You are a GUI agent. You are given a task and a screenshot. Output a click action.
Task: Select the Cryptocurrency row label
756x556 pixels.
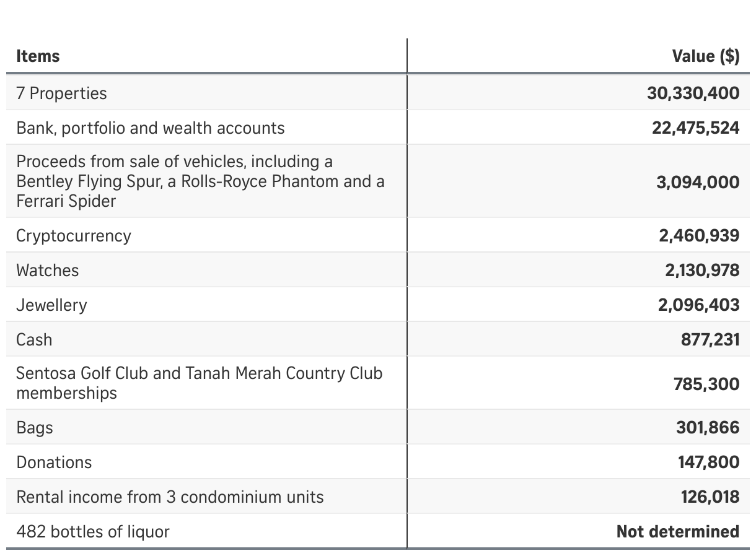[74, 236]
